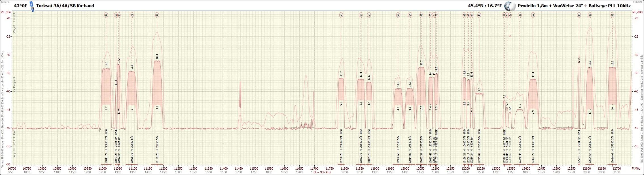The height and width of the screenshot is (175, 644).
Task: Click the Turksat 3A/4A/5B Ku-band title
Action: tap(65, 6)
